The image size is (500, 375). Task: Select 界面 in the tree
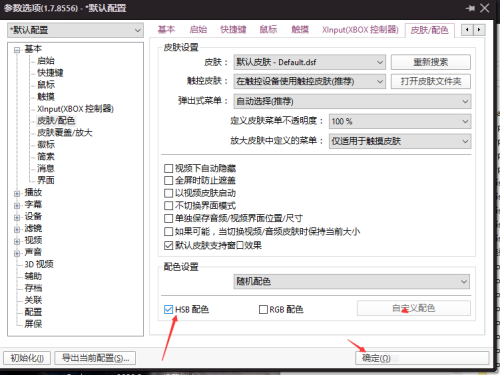46,180
